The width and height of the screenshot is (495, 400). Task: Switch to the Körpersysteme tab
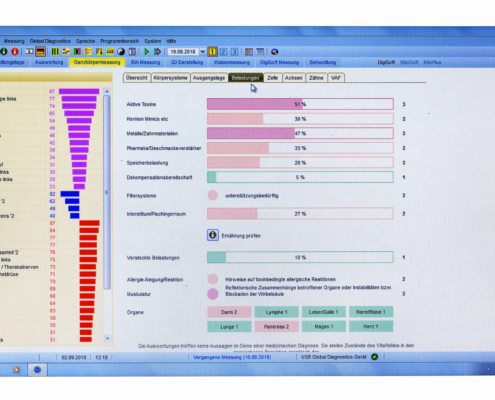click(x=170, y=78)
